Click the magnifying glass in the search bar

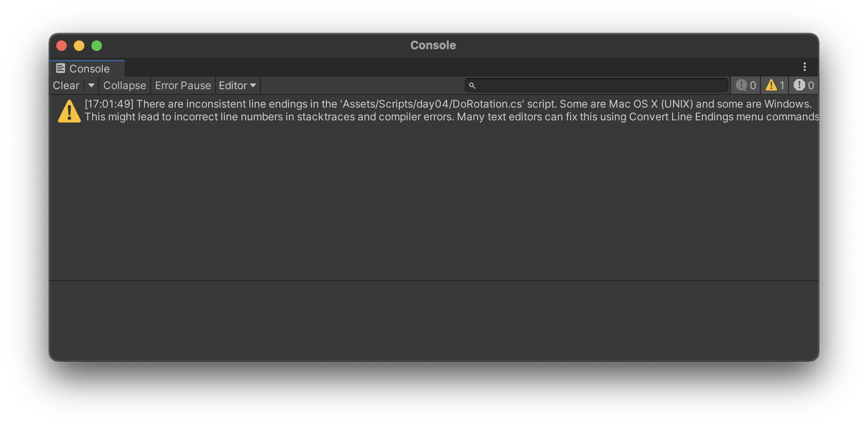click(472, 85)
